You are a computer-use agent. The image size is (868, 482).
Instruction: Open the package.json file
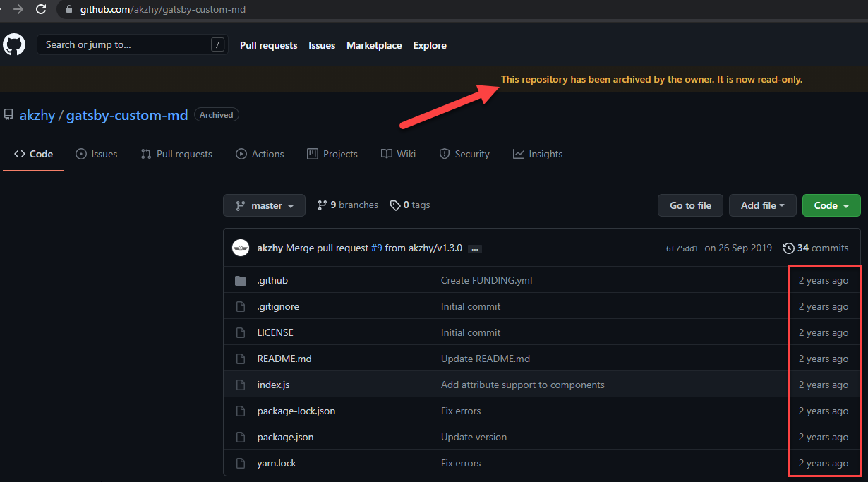click(x=285, y=437)
